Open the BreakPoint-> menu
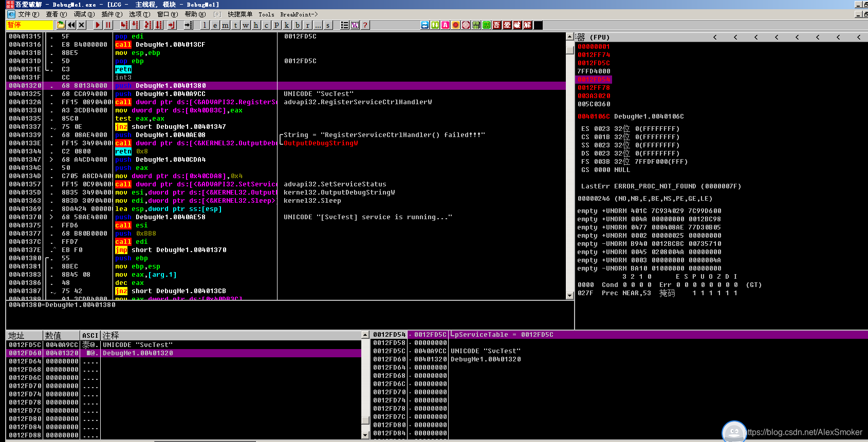This screenshot has width=868, height=442. click(x=299, y=14)
